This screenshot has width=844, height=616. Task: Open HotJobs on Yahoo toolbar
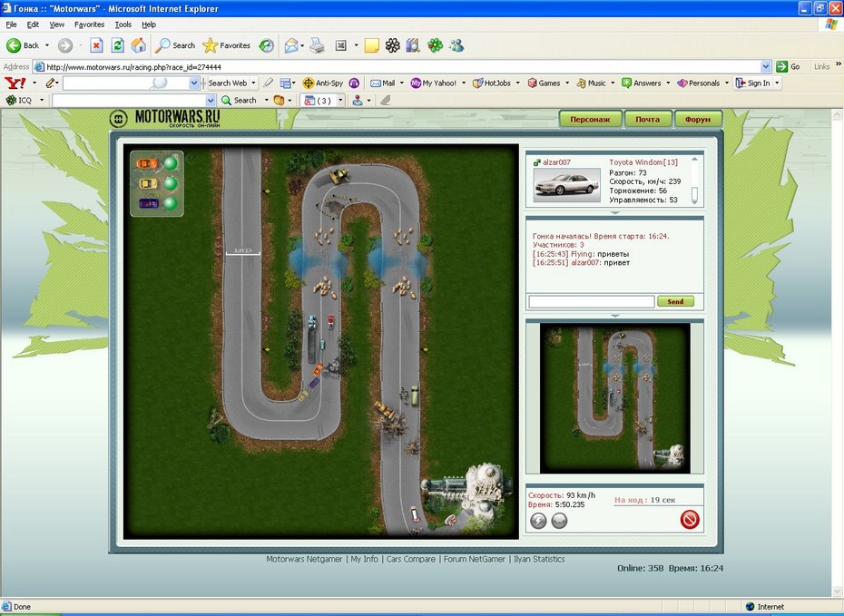pos(492,83)
